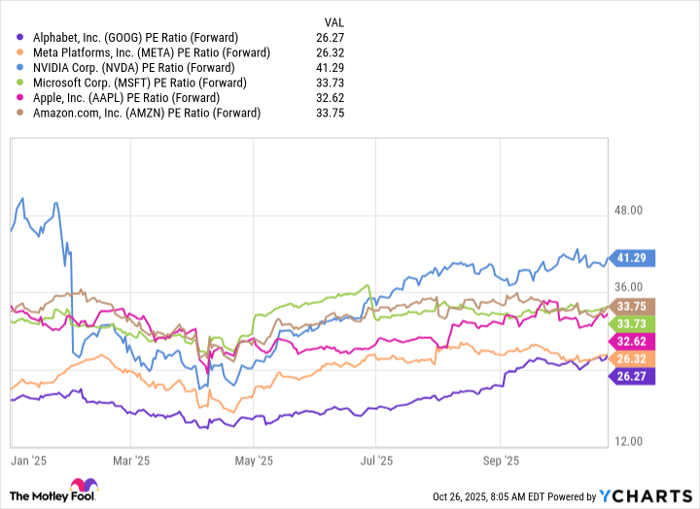700x509 pixels.
Task: Click the 48.00 y-axis label
Action: click(x=629, y=211)
